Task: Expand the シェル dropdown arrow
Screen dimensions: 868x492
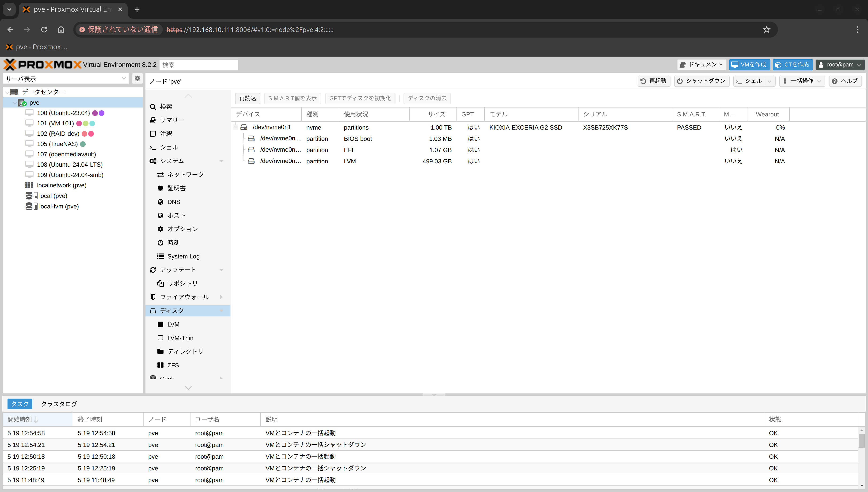Action: 769,81
